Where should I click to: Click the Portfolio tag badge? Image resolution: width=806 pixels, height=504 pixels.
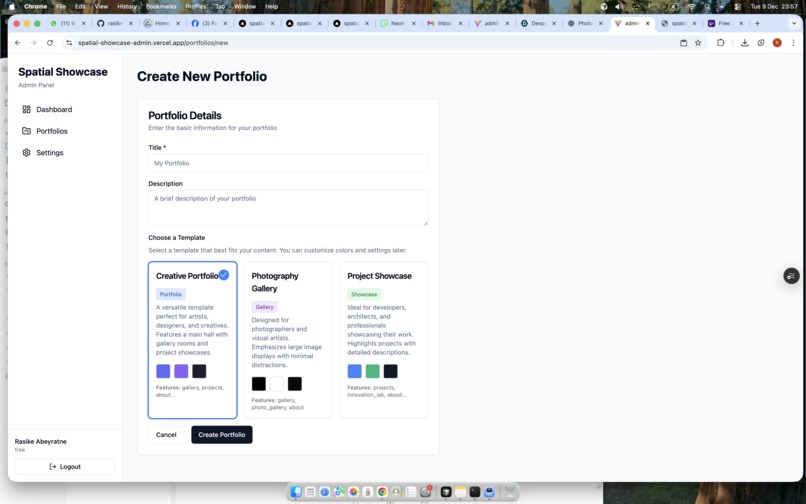pos(171,294)
